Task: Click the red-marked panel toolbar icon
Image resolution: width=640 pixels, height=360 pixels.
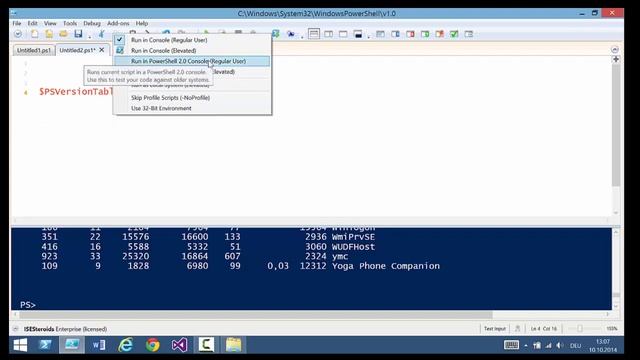Action: 410,34
